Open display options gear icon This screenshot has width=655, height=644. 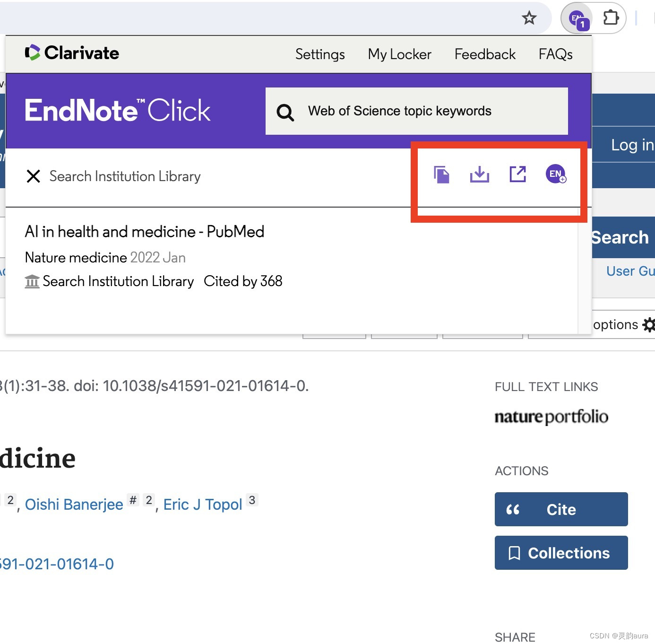(649, 325)
